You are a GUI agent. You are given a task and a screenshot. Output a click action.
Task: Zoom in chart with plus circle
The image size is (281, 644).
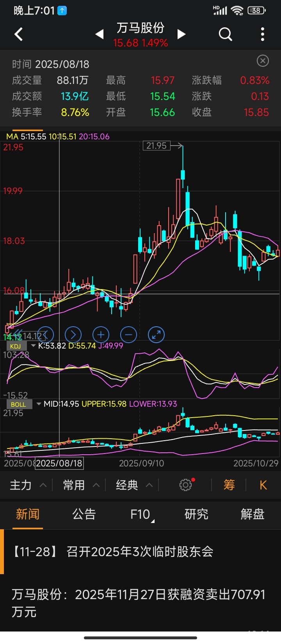[101, 334]
